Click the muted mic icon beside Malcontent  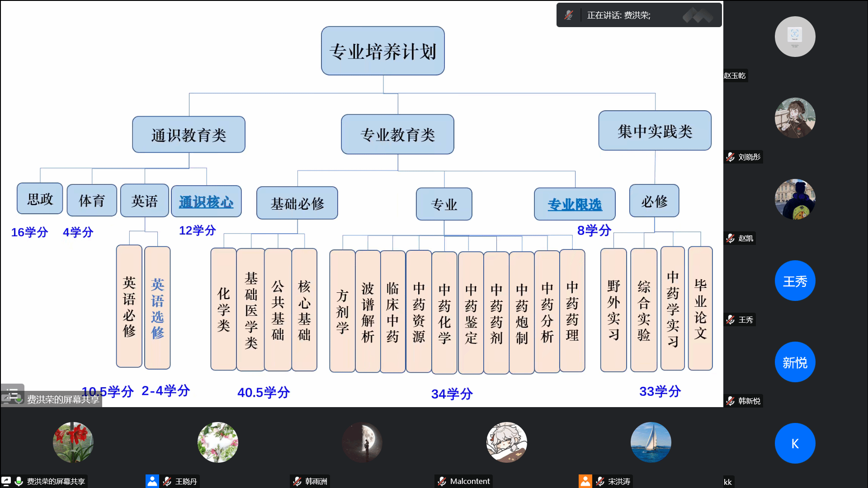[442, 481]
